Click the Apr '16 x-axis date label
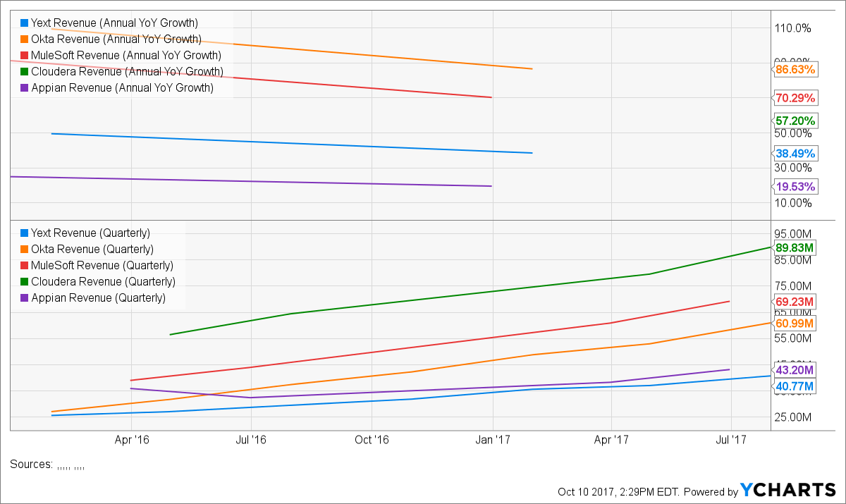Image resolution: width=846 pixels, height=504 pixels. (x=132, y=439)
